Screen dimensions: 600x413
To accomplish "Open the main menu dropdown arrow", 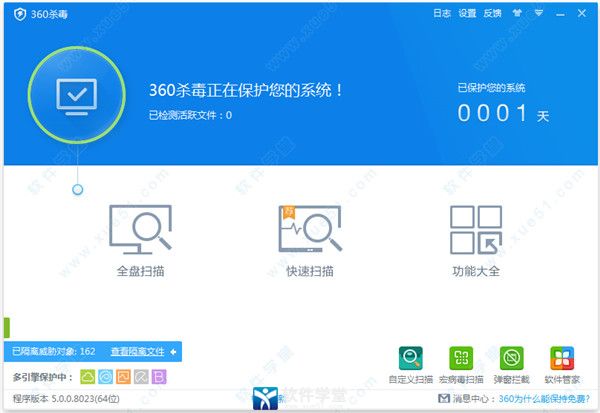I will click(x=539, y=13).
